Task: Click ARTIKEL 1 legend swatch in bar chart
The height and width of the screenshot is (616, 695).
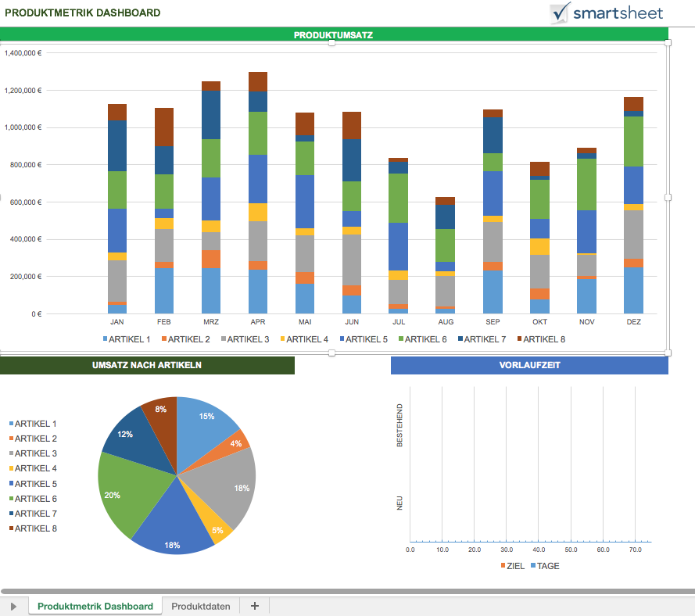Action: (x=106, y=339)
